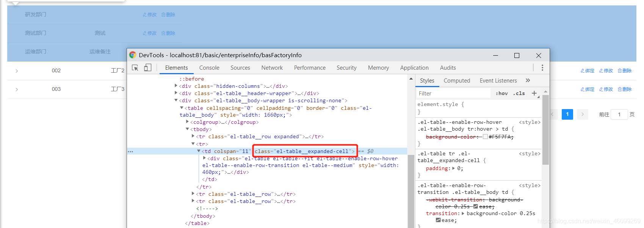Open the Memory tab
Viewport: 644px width, 228px height.
pos(378,68)
